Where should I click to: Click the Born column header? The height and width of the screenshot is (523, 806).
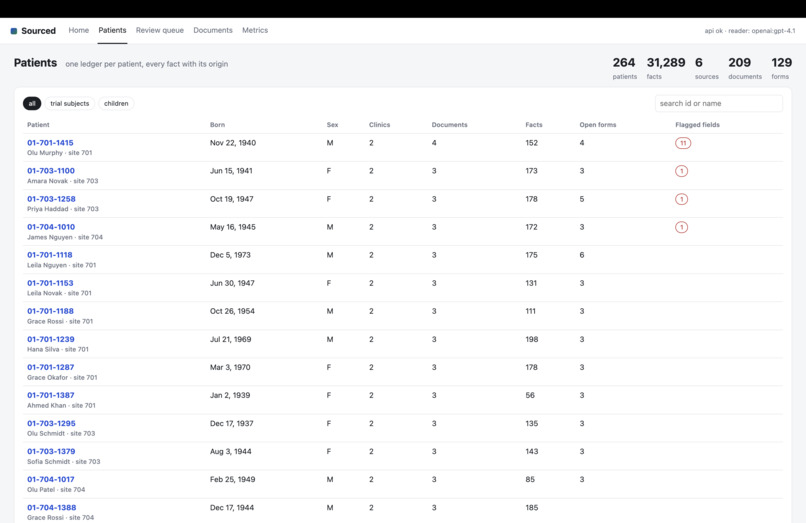coord(217,125)
